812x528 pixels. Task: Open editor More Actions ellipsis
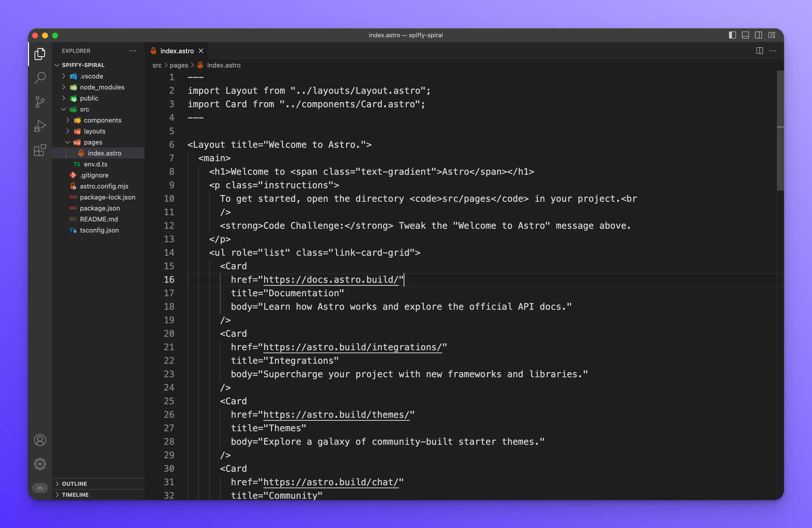tap(772, 51)
